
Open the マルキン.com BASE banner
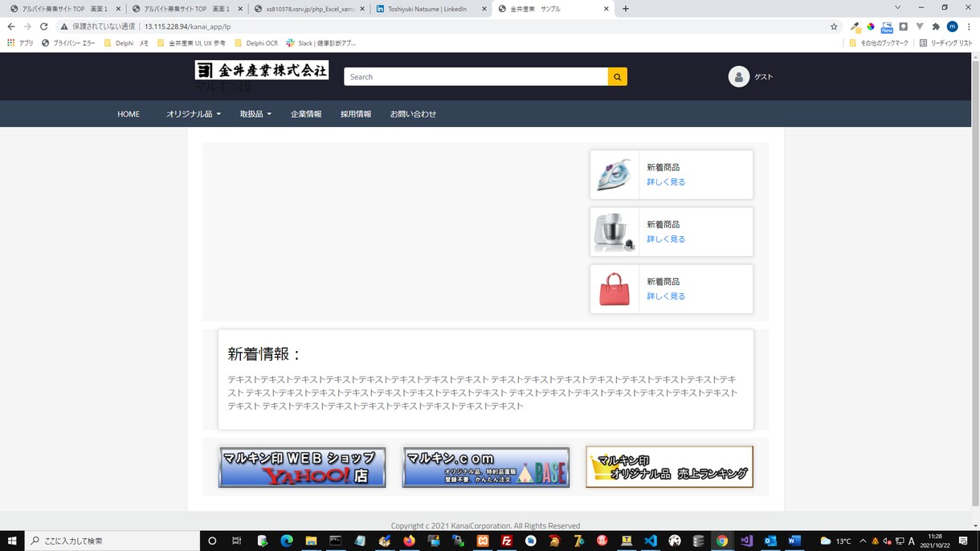pyautogui.click(x=486, y=467)
